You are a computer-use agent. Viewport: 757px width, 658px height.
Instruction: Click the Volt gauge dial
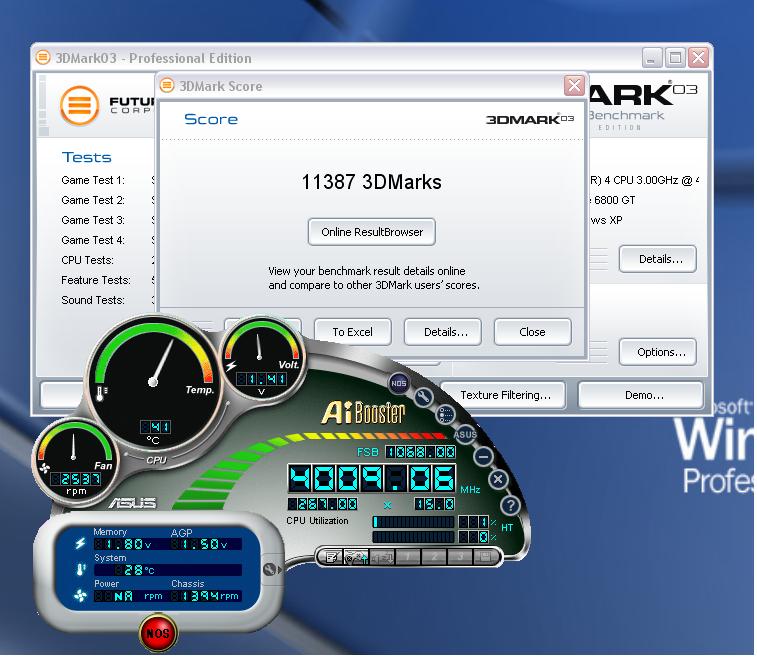[x=263, y=358]
